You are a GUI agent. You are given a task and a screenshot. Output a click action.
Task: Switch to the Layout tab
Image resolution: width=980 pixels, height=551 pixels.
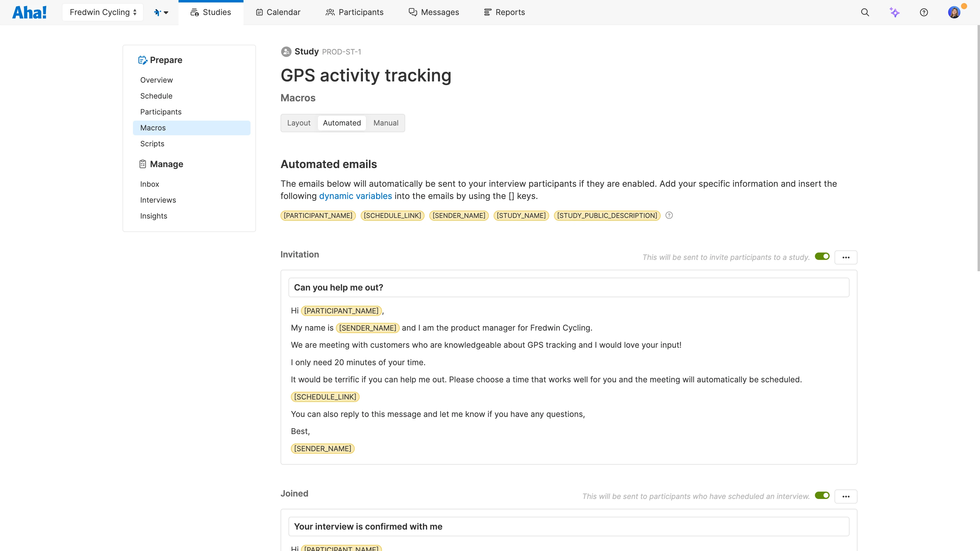(299, 123)
